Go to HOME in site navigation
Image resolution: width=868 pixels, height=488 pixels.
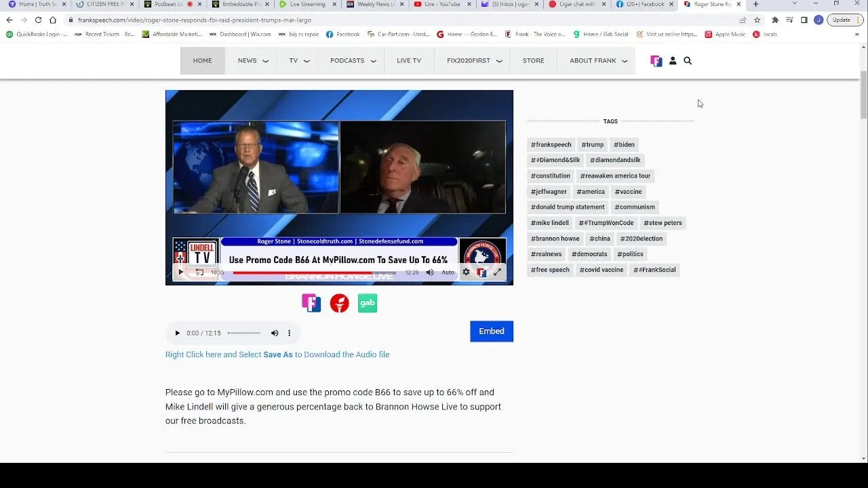202,60
